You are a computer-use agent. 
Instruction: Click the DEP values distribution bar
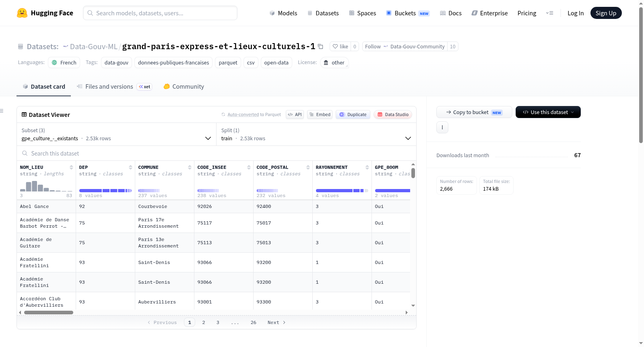(x=105, y=191)
